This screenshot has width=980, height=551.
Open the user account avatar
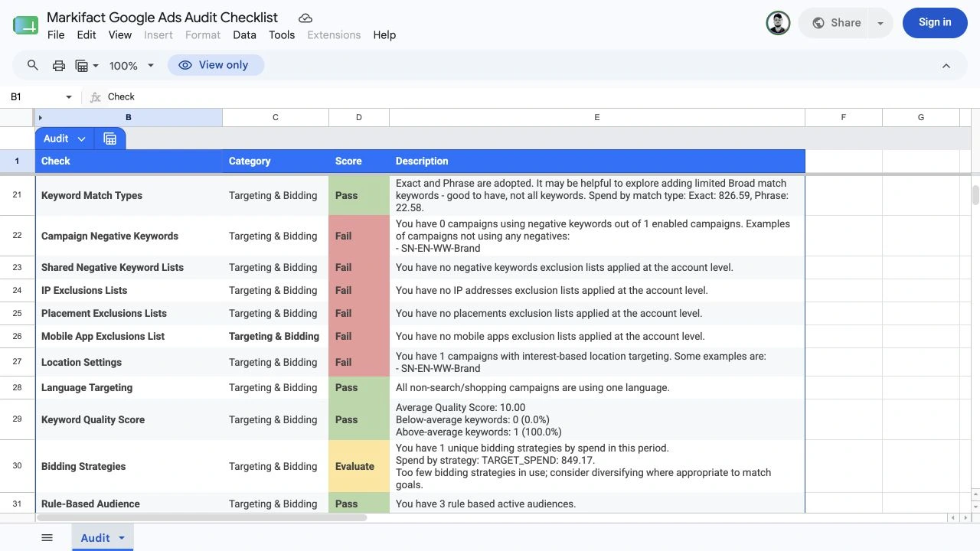(778, 23)
